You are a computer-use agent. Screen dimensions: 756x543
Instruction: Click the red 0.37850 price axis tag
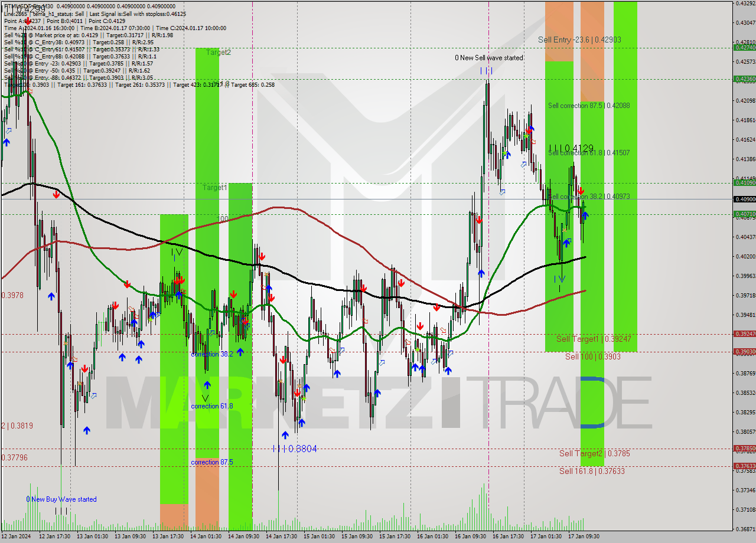pos(744,448)
